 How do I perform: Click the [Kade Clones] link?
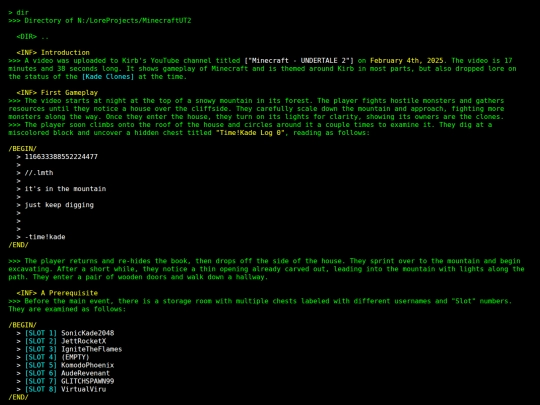(x=108, y=76)
